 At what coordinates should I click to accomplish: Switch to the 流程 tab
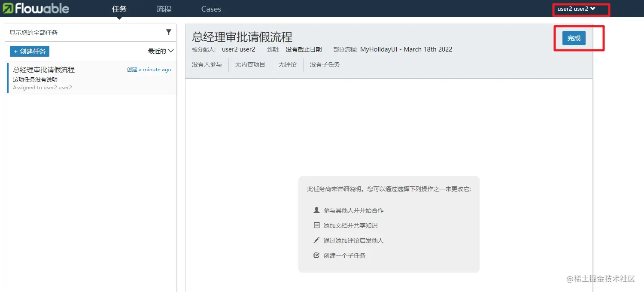[164, 9]
